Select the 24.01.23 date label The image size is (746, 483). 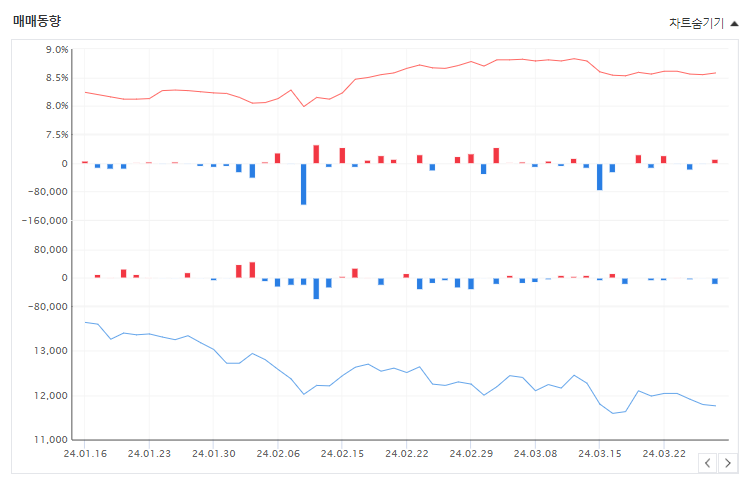(x=149, y=453)
